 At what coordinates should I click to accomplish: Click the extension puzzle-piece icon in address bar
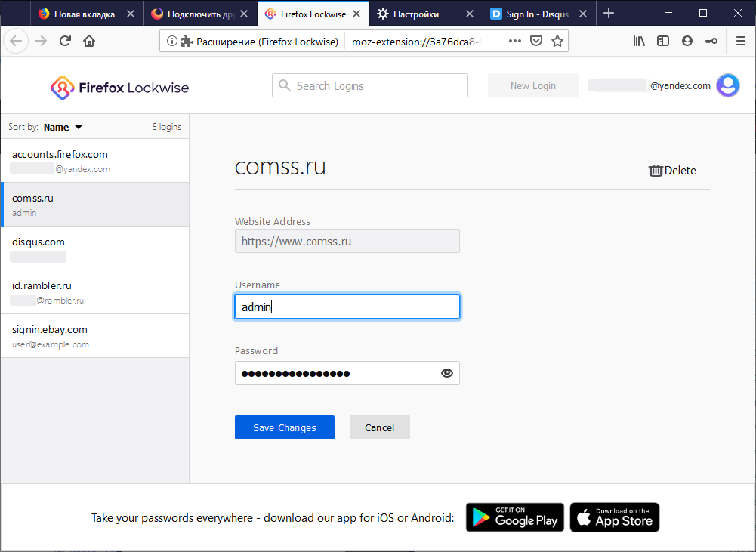(187, 41)
